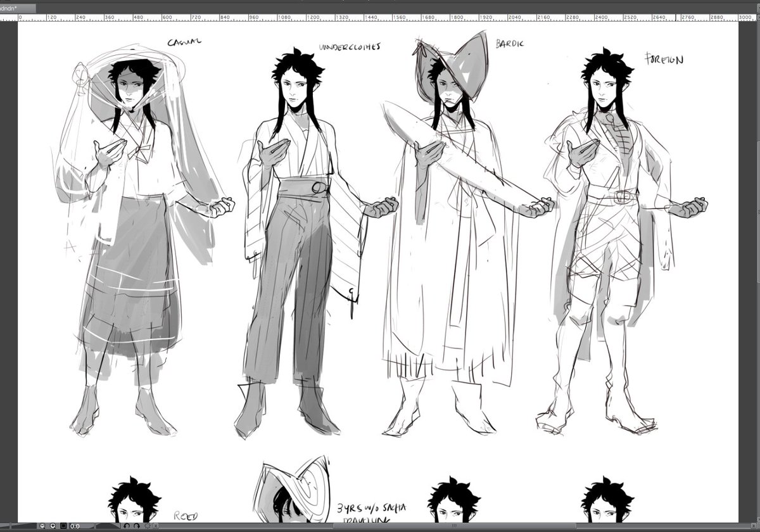Reset canvas rotation with the dotted icon
Screen dimensions: 760x532
tap(147, 526)
